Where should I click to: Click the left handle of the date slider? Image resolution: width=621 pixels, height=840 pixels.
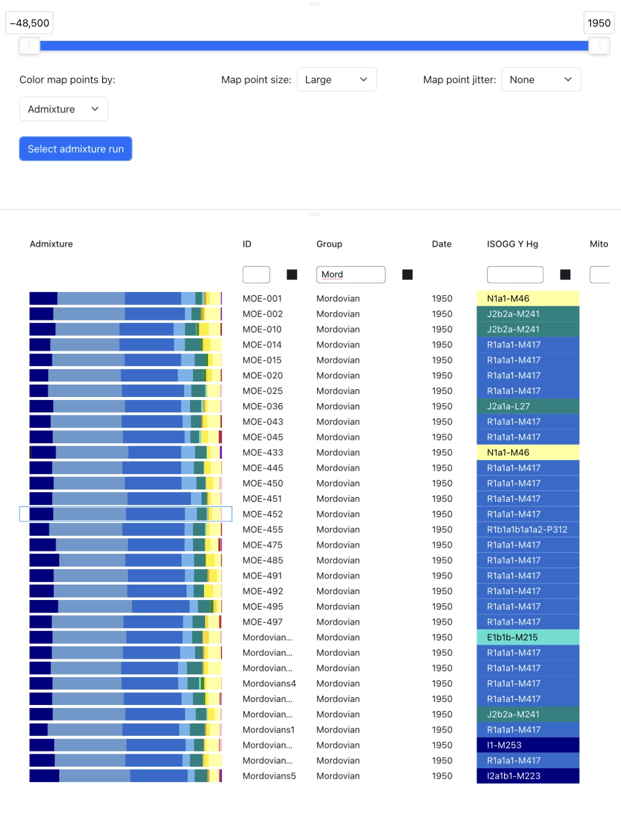pos(29,46)
